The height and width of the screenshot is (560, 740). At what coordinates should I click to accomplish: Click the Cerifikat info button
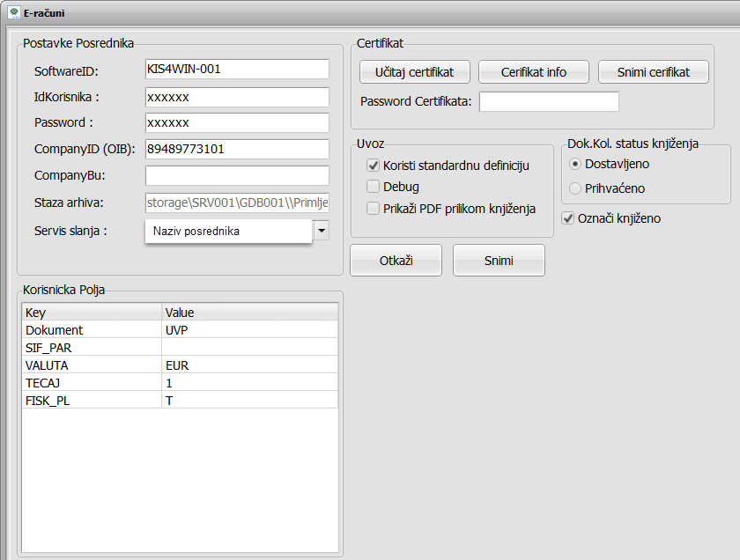pyautogui.click(x=534, y=72)
